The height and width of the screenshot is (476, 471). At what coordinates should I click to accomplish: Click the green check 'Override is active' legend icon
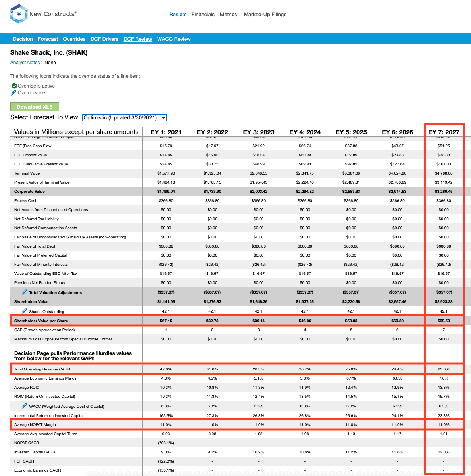pyautogui.click(x=14, y=86)
